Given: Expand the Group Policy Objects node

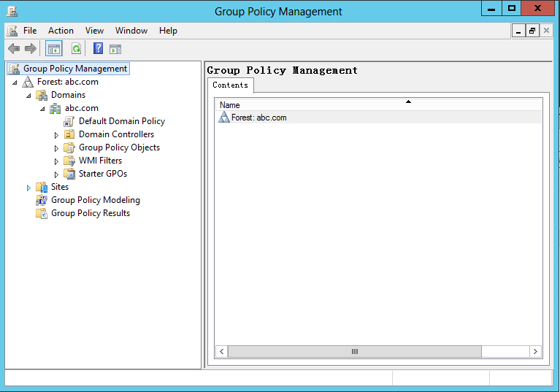Looking at the screenshot, I should click(56, 148).
